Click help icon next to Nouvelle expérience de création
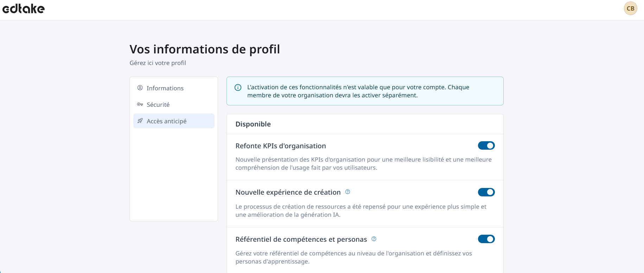This screenshot has width=644, height=273. pos(347,192)
